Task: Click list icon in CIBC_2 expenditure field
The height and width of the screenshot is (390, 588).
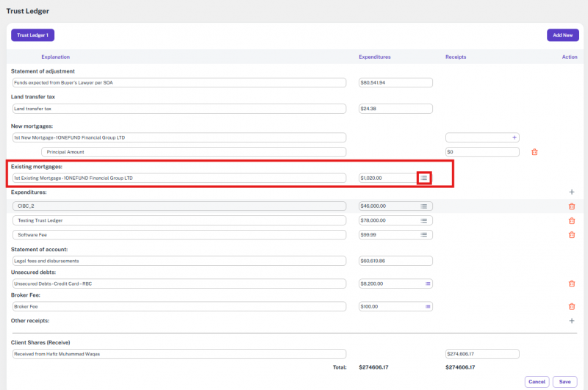Action: pos(424,206)
